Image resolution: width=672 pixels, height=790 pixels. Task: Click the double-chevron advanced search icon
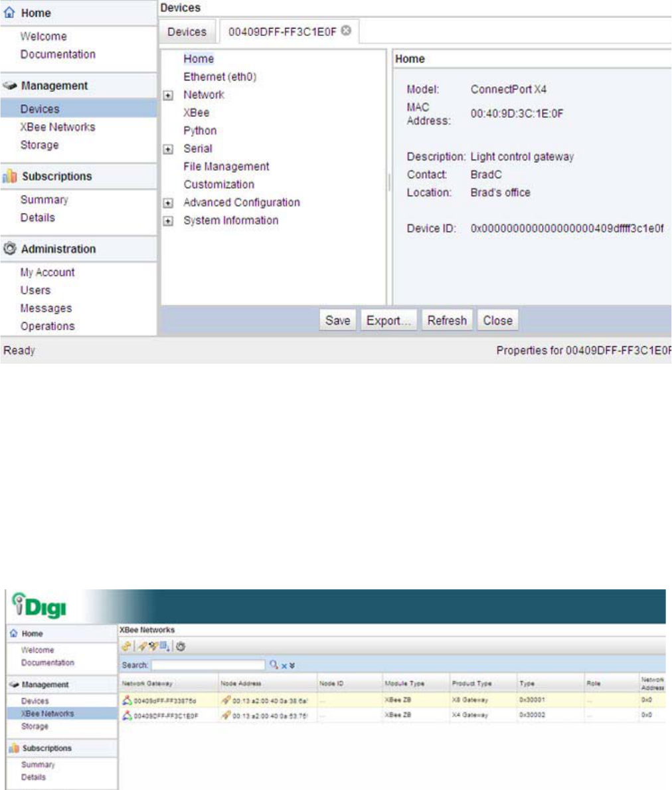point(292,666)
